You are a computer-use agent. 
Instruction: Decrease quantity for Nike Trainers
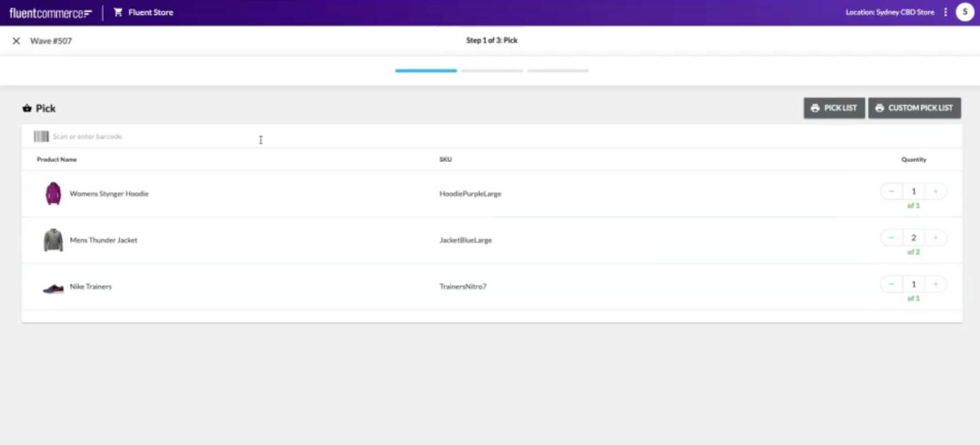891,285
